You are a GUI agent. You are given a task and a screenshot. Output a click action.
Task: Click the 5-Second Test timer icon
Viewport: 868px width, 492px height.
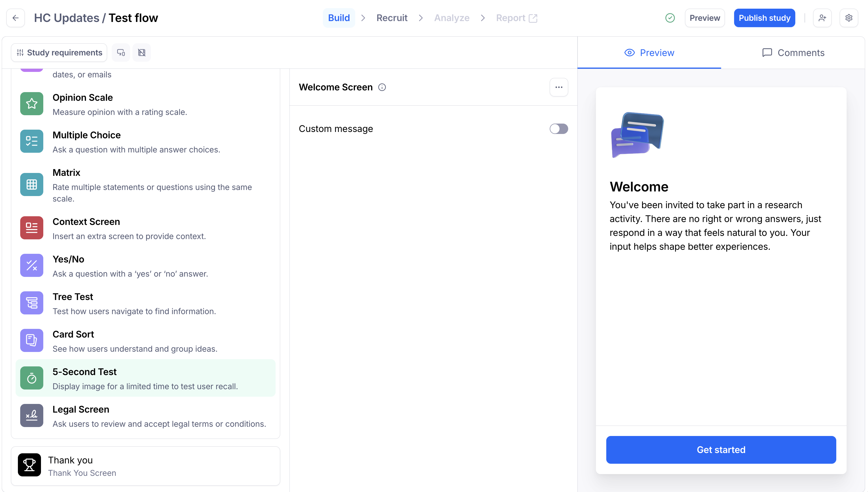coord(32,378)
